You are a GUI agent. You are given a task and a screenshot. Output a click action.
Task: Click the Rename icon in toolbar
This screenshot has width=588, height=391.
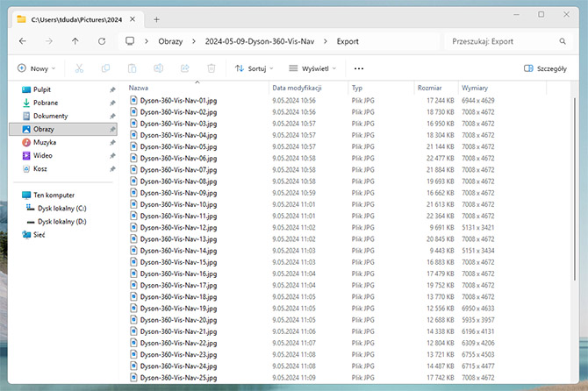point(158,68)
